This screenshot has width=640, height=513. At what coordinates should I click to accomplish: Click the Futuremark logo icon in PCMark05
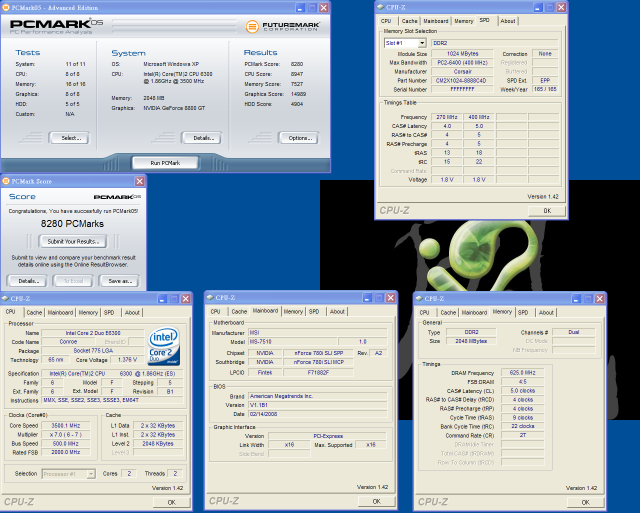pos(252,27)
